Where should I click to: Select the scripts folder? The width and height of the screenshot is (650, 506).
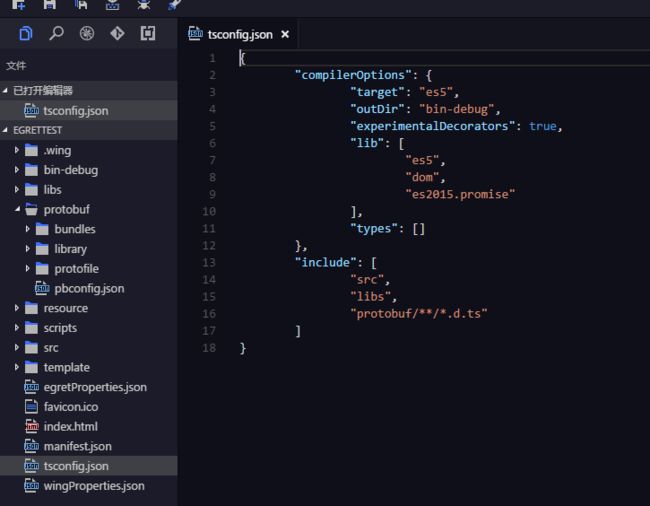[x=89, y=328]
